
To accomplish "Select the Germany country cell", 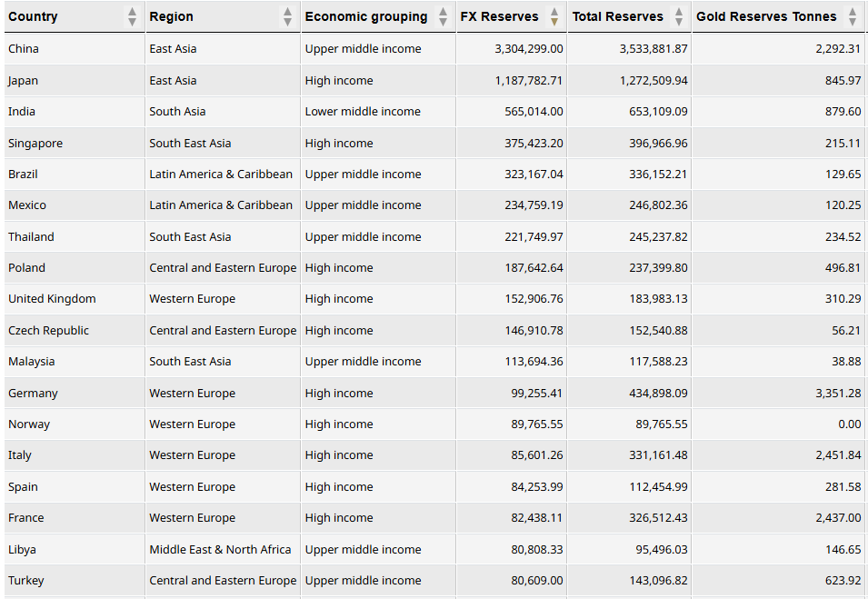I will pos(75,393).
